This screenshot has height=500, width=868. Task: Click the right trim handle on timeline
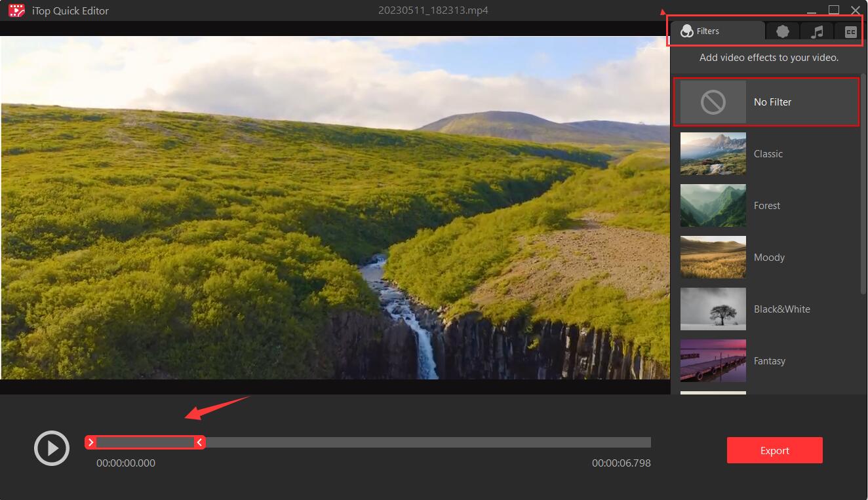[199, 442]
